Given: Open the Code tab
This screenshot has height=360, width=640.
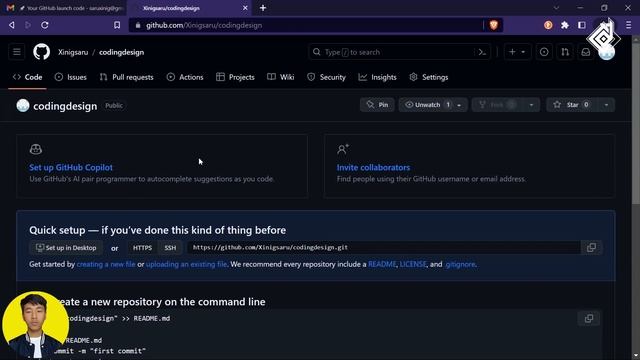Looking at the screenshot, I should 27,77.
